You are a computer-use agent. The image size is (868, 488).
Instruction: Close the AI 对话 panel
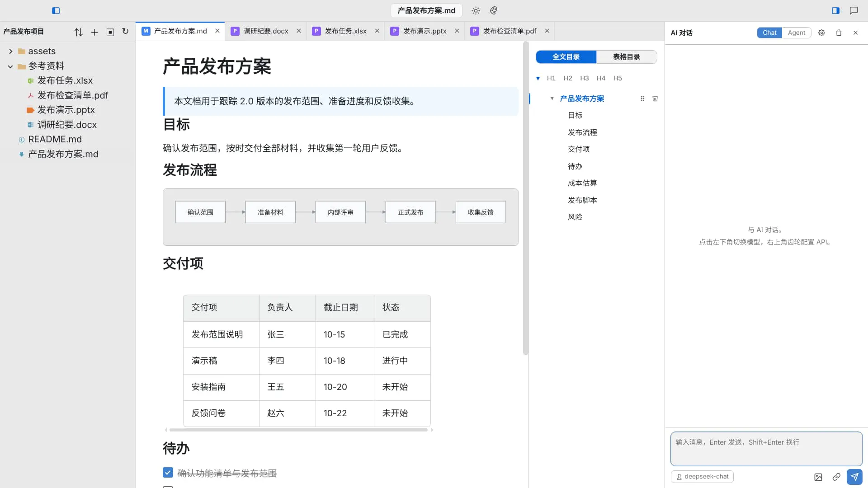tap(855, 33)
